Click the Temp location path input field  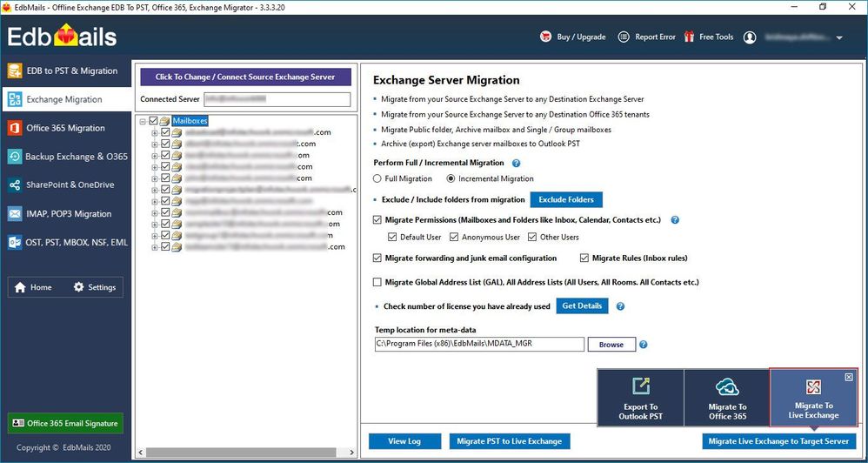479,344
